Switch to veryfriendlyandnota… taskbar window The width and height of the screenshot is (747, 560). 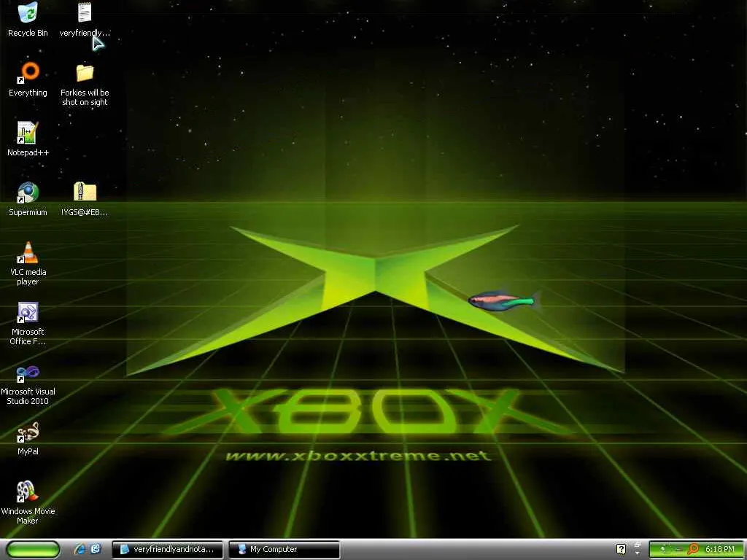pyautogui.click(x=167, y=549)
